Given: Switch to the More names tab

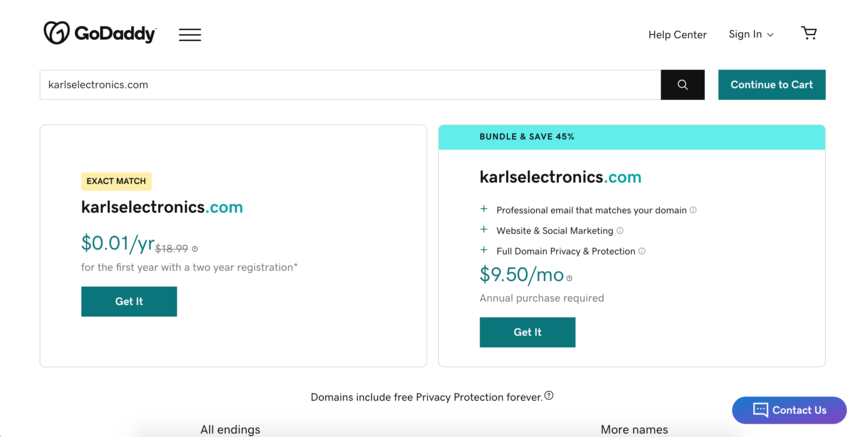Looking at the screenshot, I should (x=634, y=429).
